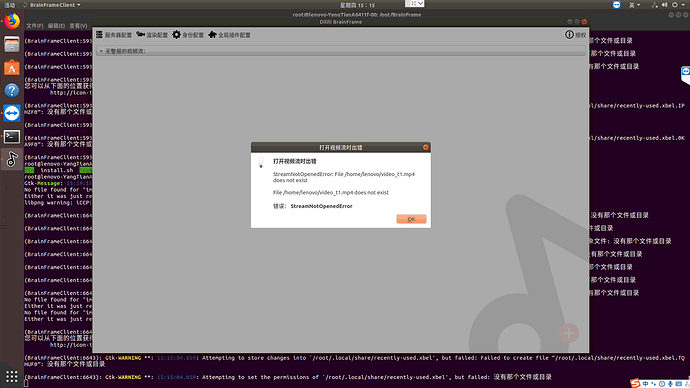Switch to Terminal in the dock
Viewport: 690px width, 388px height.
pyautogui.click(x=12, y=136)
